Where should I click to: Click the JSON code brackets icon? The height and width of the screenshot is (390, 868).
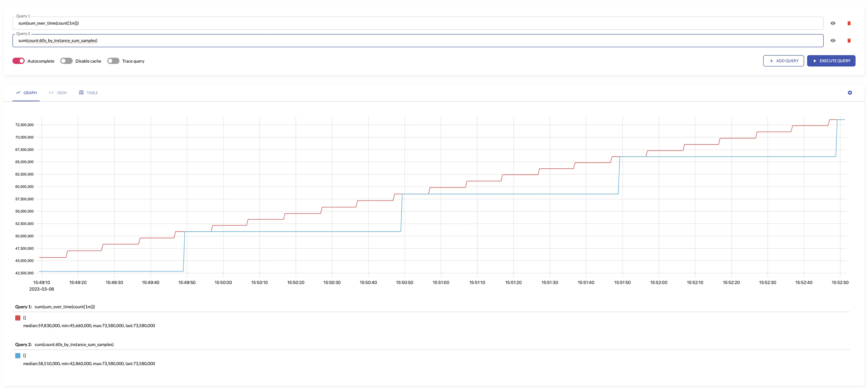click(51, 93)
